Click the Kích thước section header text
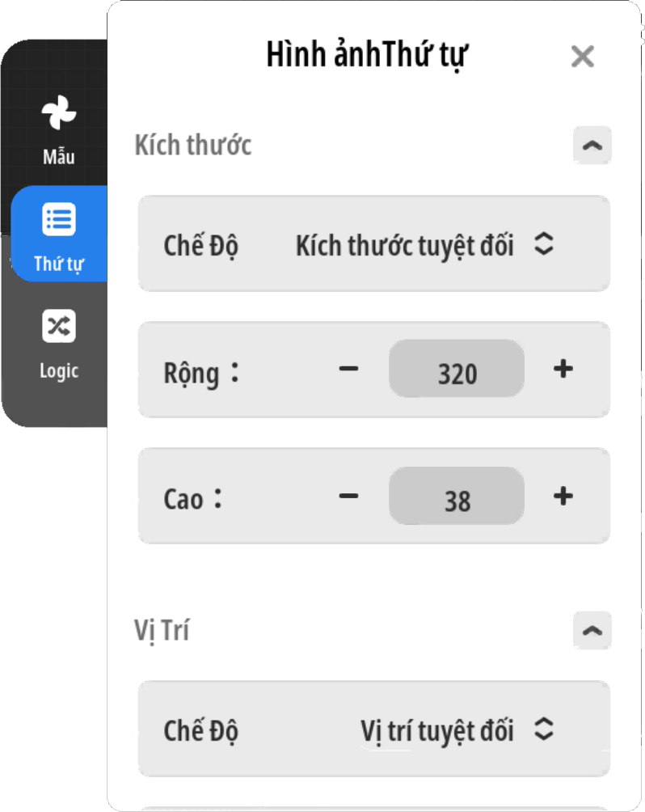 pos(193,146)
